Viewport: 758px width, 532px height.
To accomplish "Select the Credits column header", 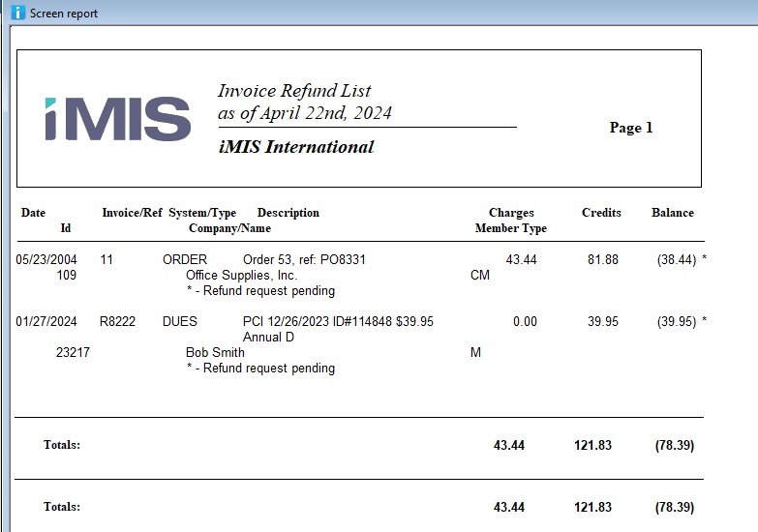I will pos(601,213).
